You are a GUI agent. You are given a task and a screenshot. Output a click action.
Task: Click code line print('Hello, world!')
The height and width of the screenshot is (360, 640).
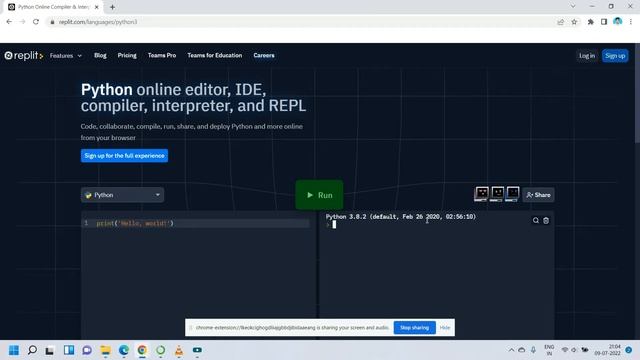pos(135,223)
